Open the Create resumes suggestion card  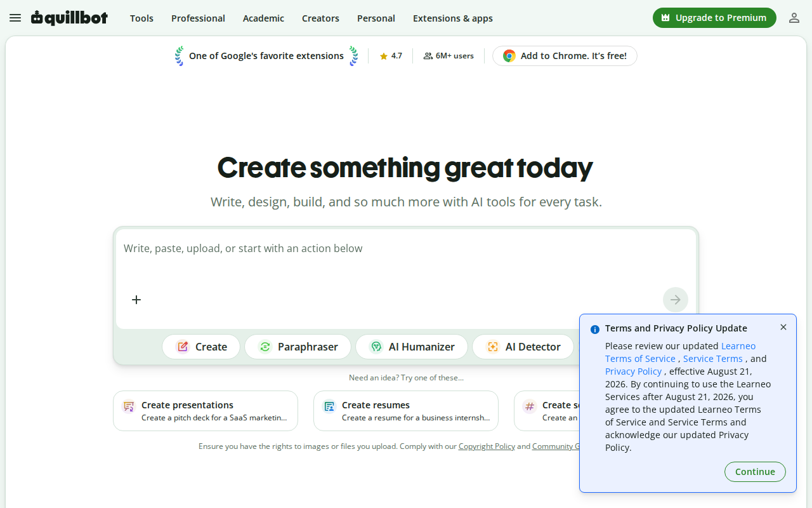pyautogui.click(x=406, y=411)
